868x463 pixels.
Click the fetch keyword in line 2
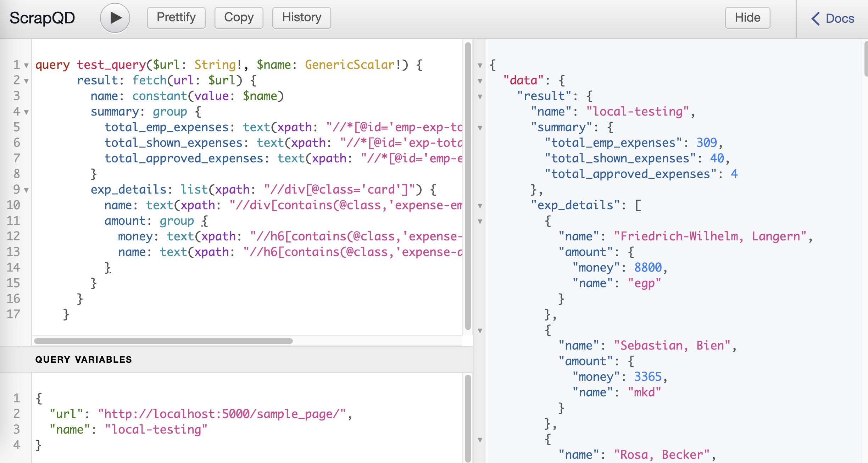[x=149, y=80]
